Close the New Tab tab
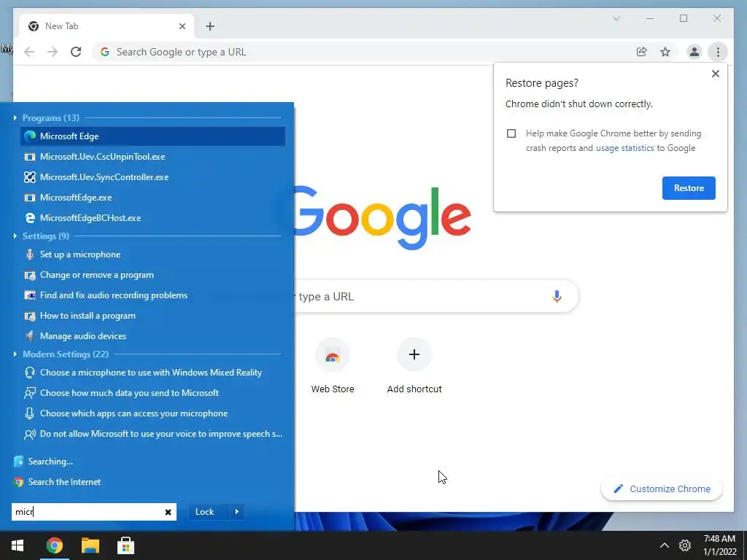The height and width of the screenshot is (560, 747). coord(182,27)
